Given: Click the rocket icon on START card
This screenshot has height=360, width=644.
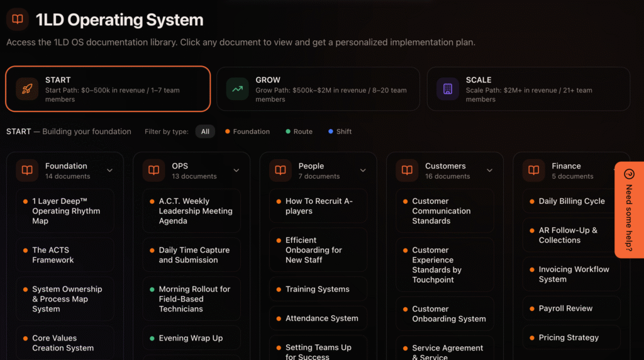Looking at the screenshot, I should pyautogui.click(x=27, y=89).
